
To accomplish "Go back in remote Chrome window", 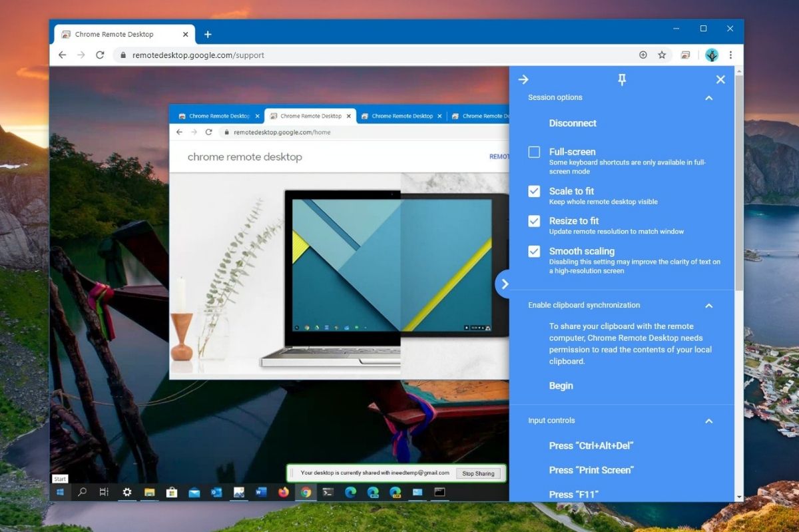I will (x=179, y=133).
